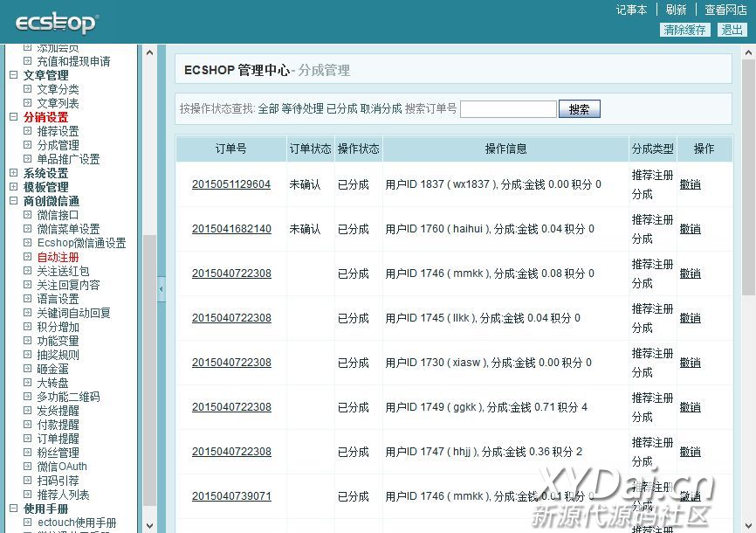
Task: Click the 微信接口 item icon
Action: [27, 214]
